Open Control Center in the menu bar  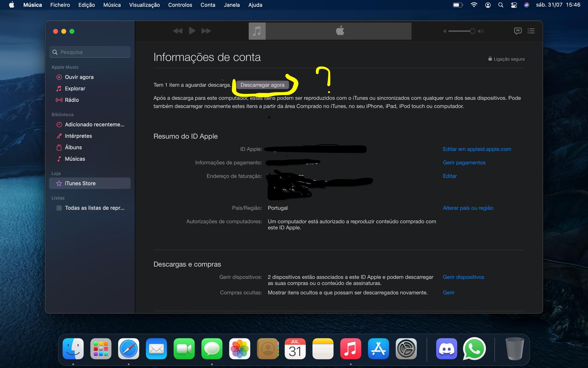(514, 5)
